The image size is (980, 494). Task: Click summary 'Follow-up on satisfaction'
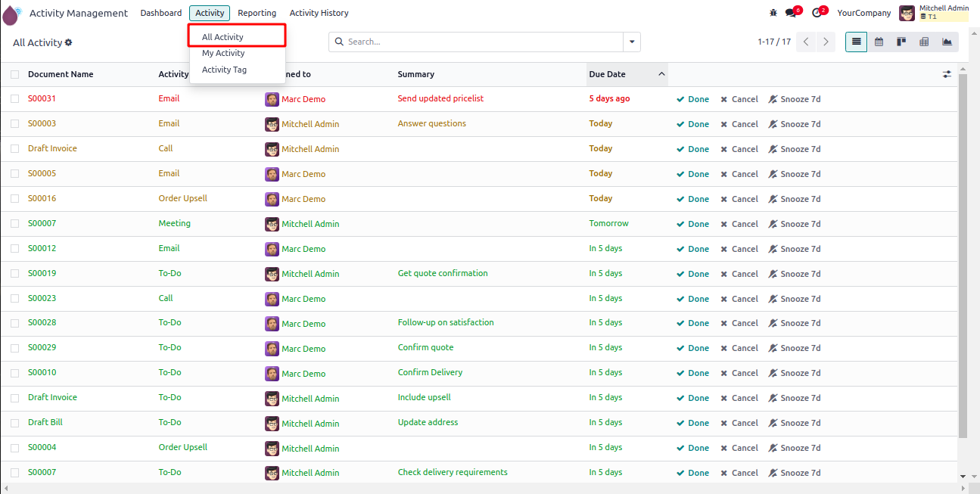[x=446, y=322]
